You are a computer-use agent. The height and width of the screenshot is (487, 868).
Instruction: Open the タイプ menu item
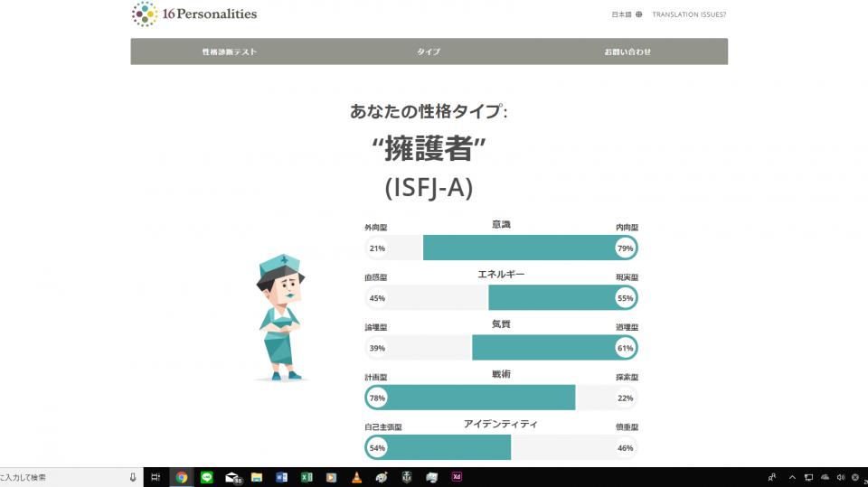click(429, 52)
